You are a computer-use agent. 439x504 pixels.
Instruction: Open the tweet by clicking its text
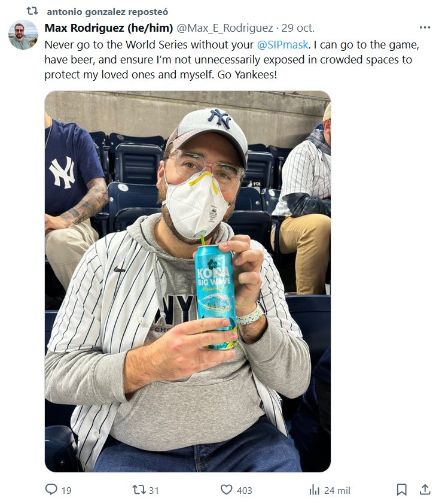point(231,60)
